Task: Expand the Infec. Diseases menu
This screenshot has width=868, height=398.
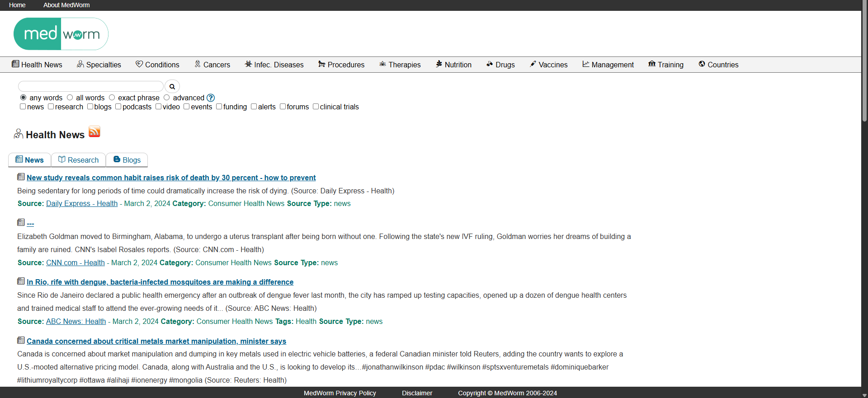Action: [274, 65]
